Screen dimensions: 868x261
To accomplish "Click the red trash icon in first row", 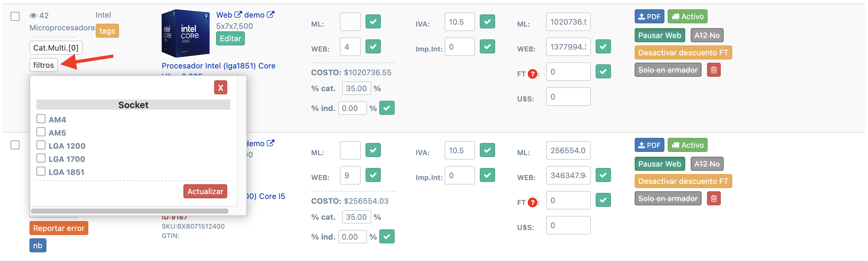I will coord(713,70).
